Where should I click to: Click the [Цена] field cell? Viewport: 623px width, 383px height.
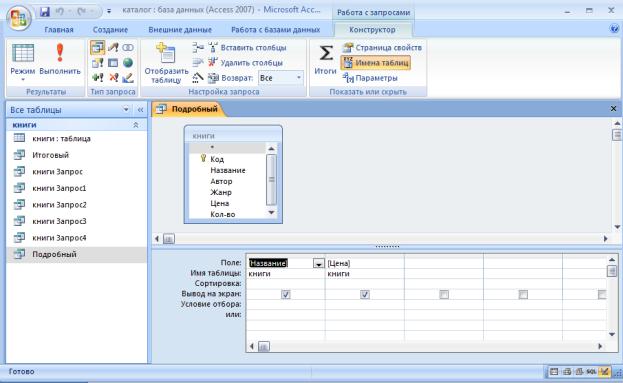(364, 263)
